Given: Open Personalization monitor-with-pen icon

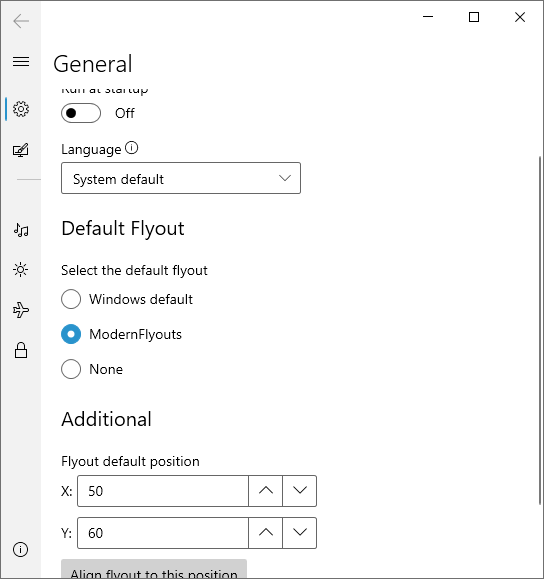Looking at the screenshot, I should click(21, 150).
